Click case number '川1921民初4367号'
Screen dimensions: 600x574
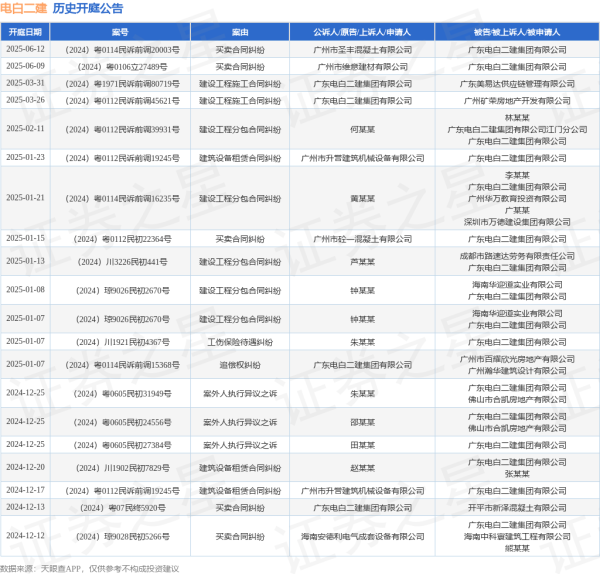pos(137,342)
